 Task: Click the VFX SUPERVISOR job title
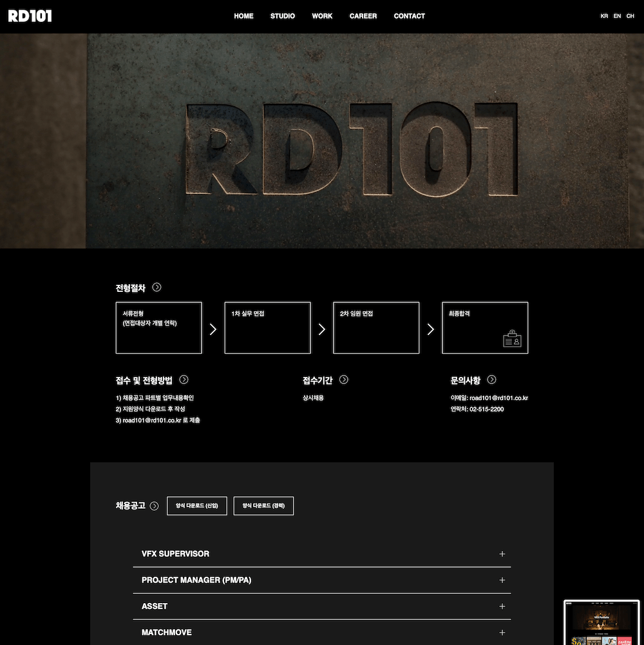[175, 554]
